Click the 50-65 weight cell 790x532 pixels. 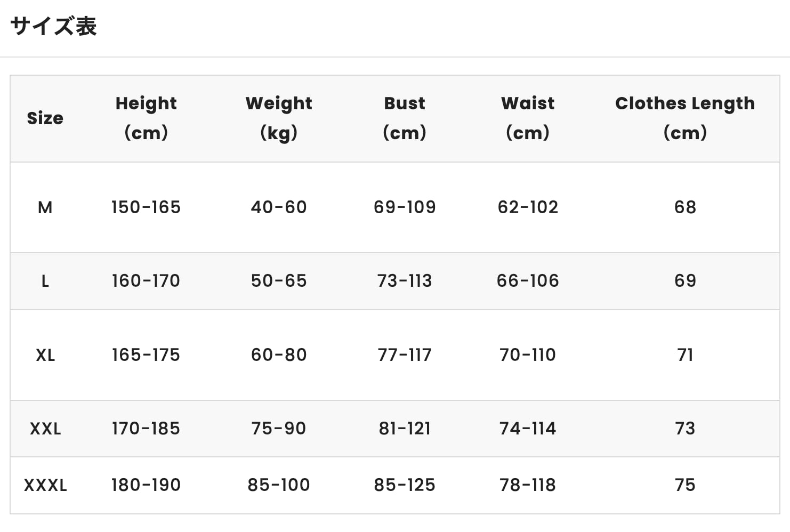(279, 281)
